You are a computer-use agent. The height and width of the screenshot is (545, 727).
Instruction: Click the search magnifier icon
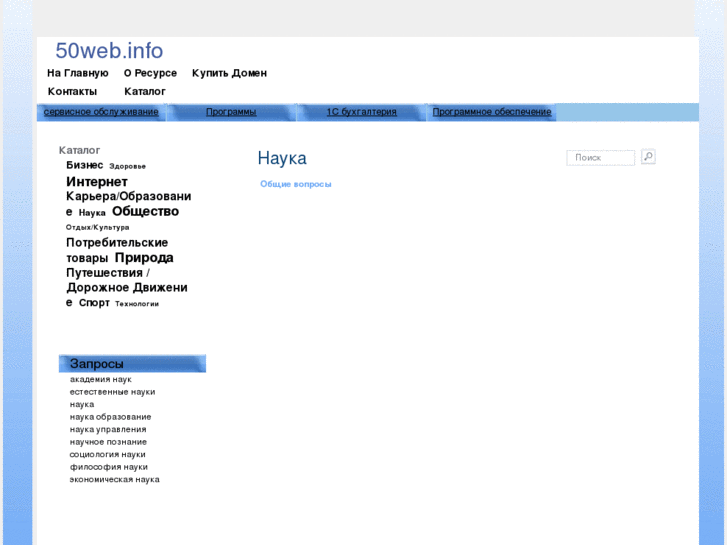[648, 157]
